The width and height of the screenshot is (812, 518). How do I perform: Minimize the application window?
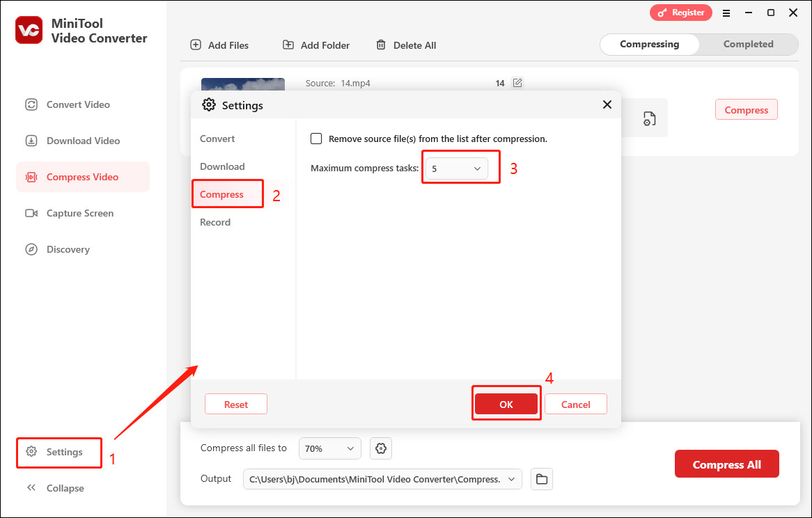(749, 13)
